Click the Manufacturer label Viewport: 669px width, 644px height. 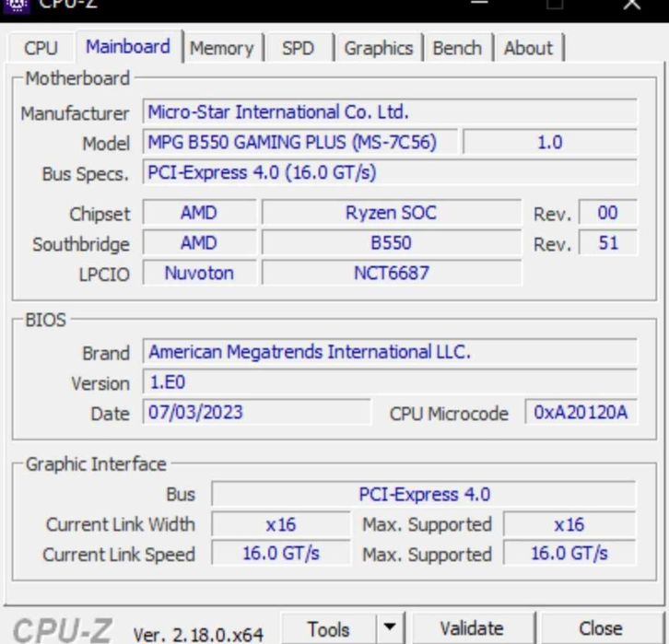tap(75, 113)
